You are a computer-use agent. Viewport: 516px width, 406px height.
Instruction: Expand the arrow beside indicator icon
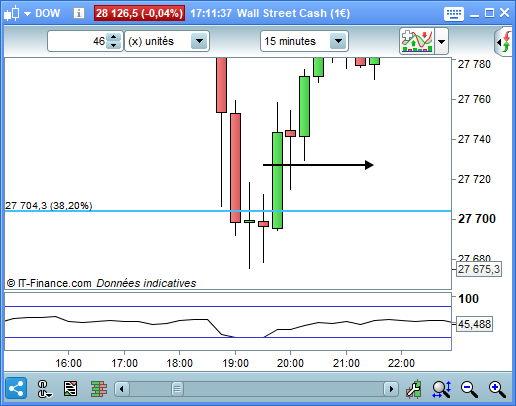click(x=441, y=42)
